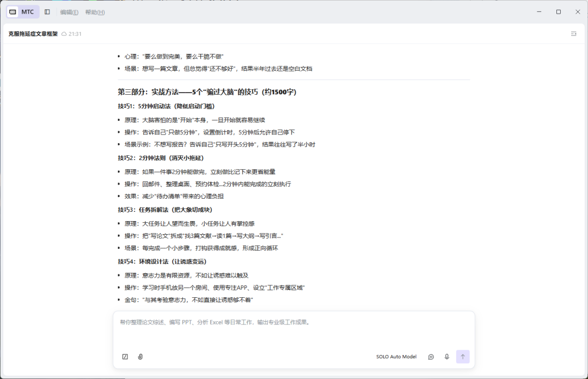Screen dimensions: 588x379
Task: Click the line 原理：如果一件事2分钟能做完
Action: (x=200, y=172)
